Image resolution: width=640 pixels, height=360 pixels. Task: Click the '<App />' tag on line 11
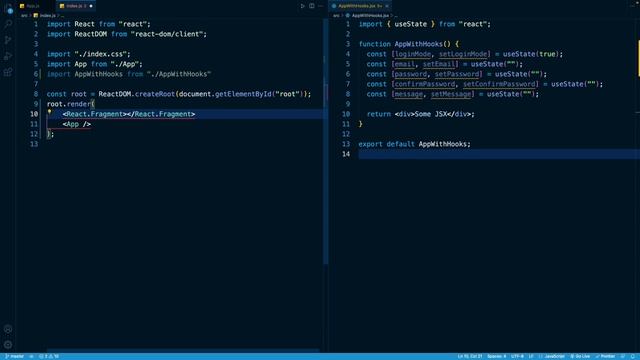77,124
